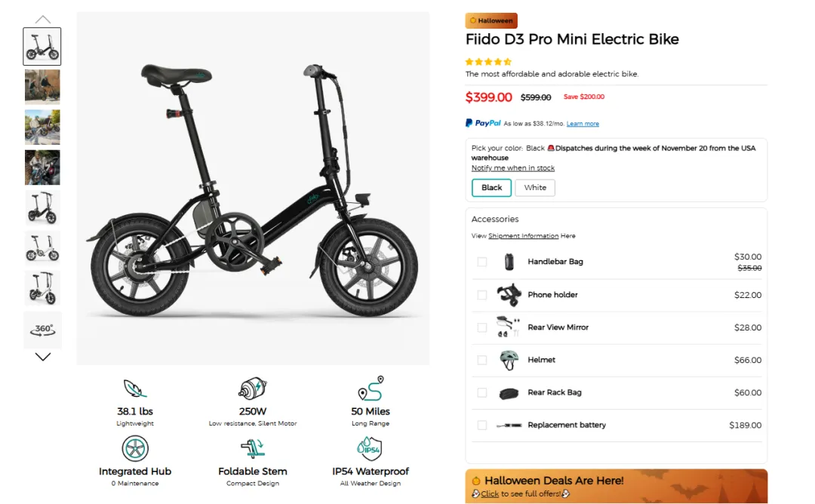This screenshot has width=815, height=504.
Task: Click the up arrow above the thumbnails
Action: pos(42,18)
